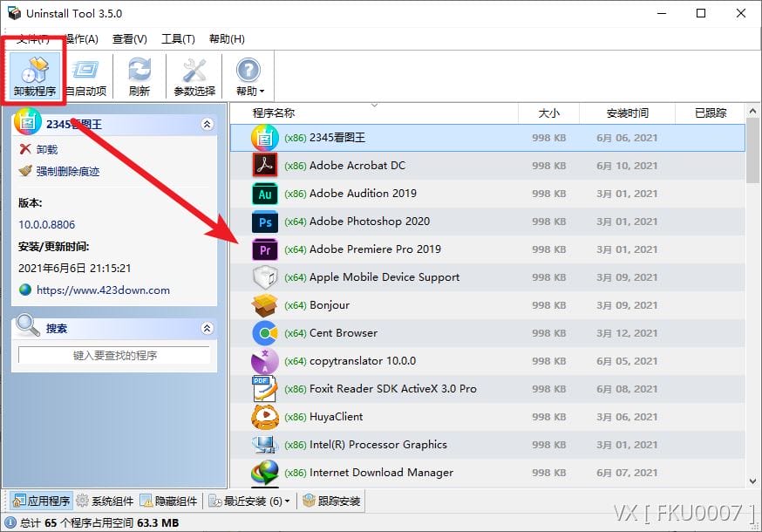Select the Foxit Reader SDK ActiveX text
Screen dimensions: 762x532
[x=393, y=389]
